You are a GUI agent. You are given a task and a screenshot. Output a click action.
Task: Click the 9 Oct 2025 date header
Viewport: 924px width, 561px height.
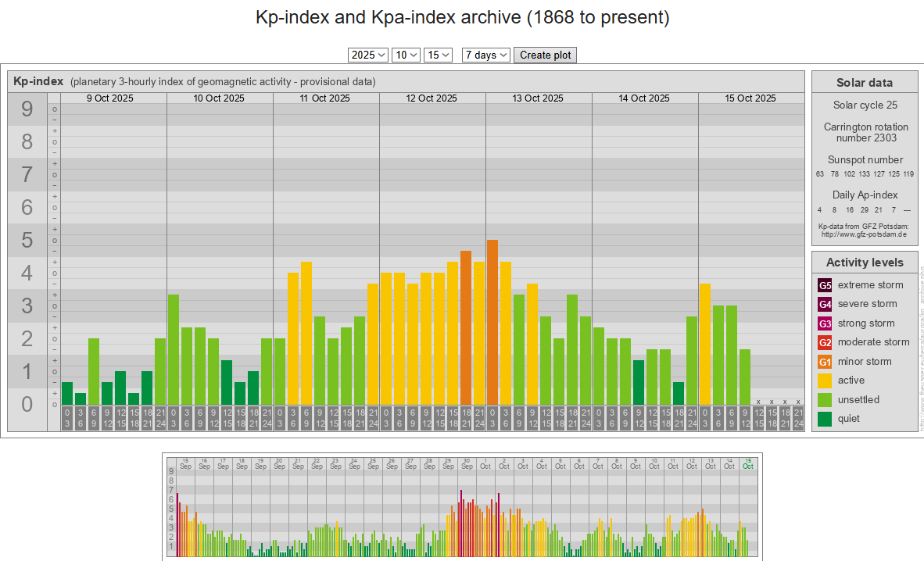(110, 98)
